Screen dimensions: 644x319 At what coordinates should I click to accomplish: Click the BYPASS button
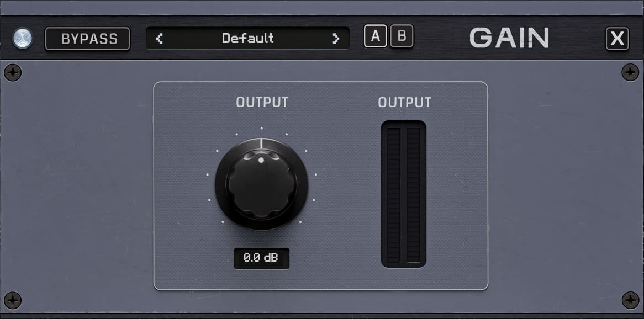pyautogui.click(x=87, y=39)
